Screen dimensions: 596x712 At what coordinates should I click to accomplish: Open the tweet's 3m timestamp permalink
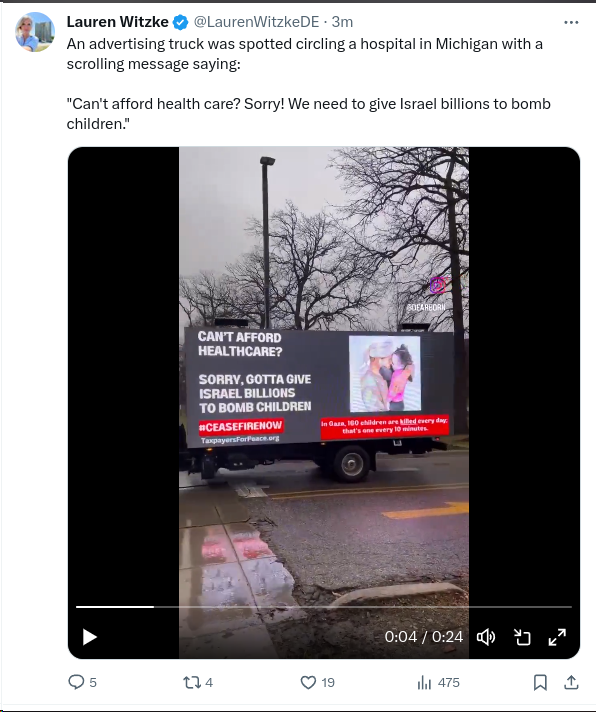click(342, 22)
